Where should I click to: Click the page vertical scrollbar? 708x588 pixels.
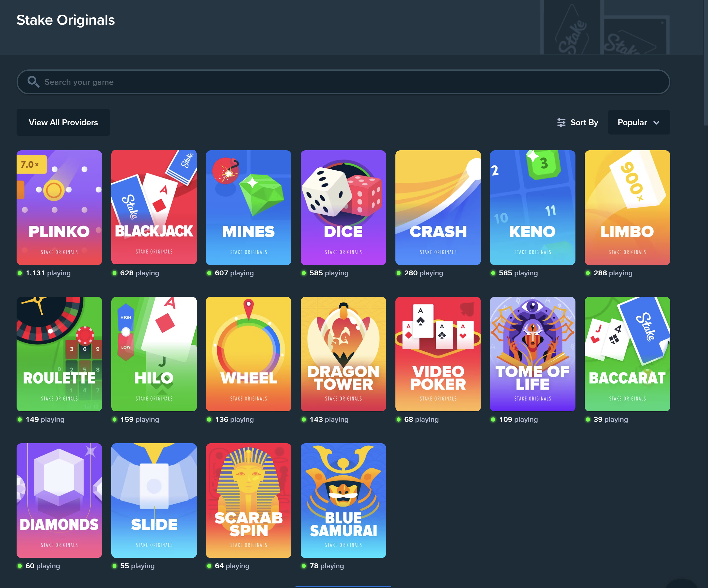point(706,63)
